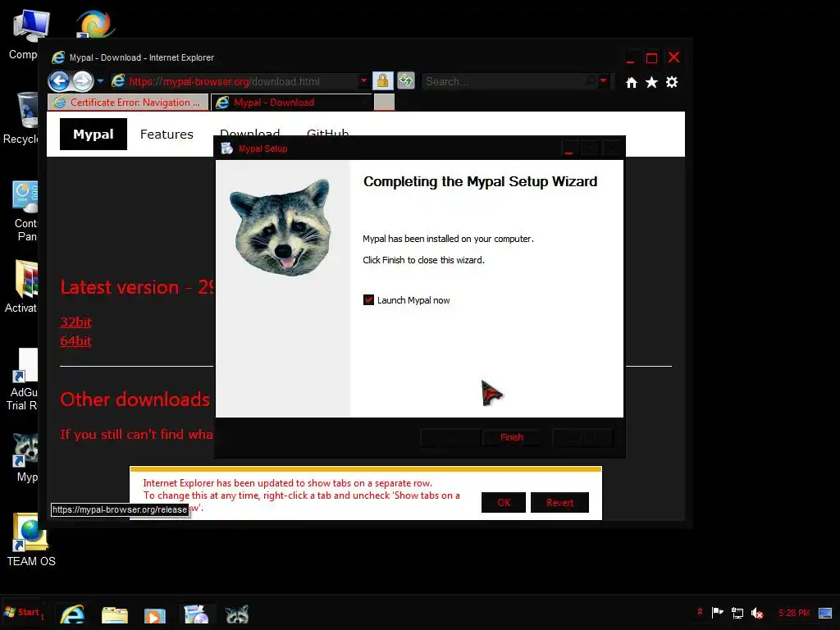This screenshot has width=840, height=630.
Task: Click the 64bit download link
Action: tap(75, 340)
